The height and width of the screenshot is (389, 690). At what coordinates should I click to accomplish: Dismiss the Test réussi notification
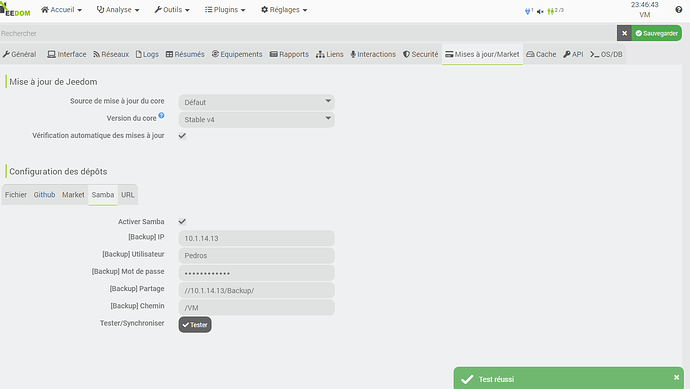pyautogui.click(x=676, y=377)
